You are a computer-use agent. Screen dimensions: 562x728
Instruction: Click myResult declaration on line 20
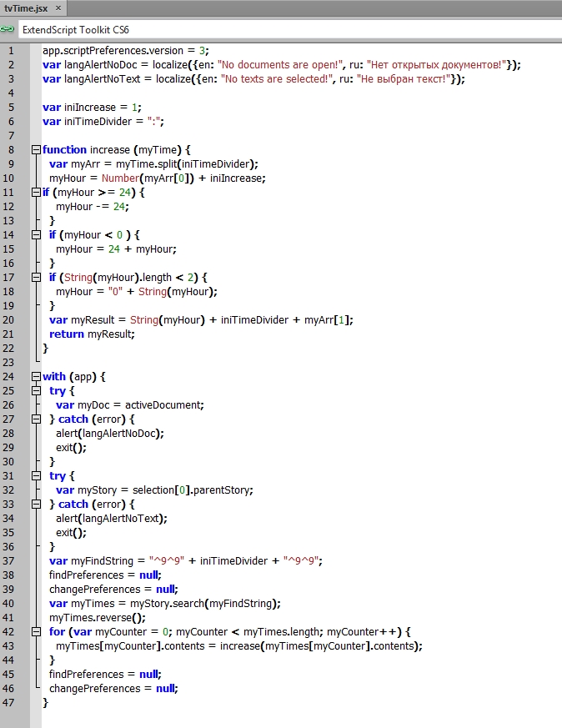point(93,320)
